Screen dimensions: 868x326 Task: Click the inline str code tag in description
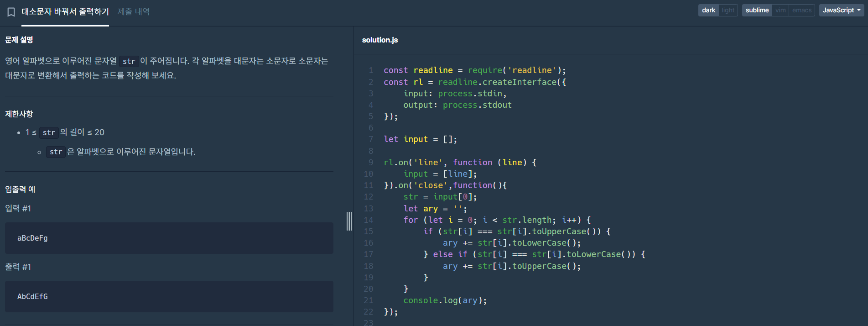click(129, 61)
